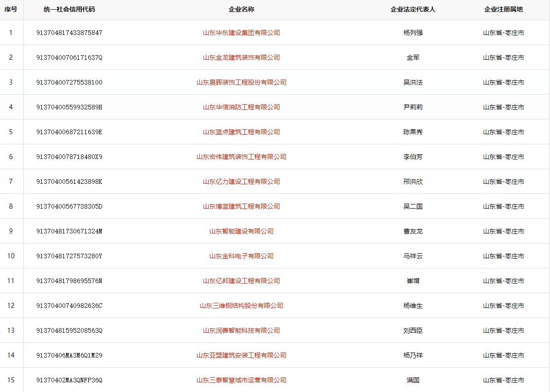Open 山东华信消防工程有限公司 details
The height and width of the screenshot is (392, 550).
tap(241, 107)
